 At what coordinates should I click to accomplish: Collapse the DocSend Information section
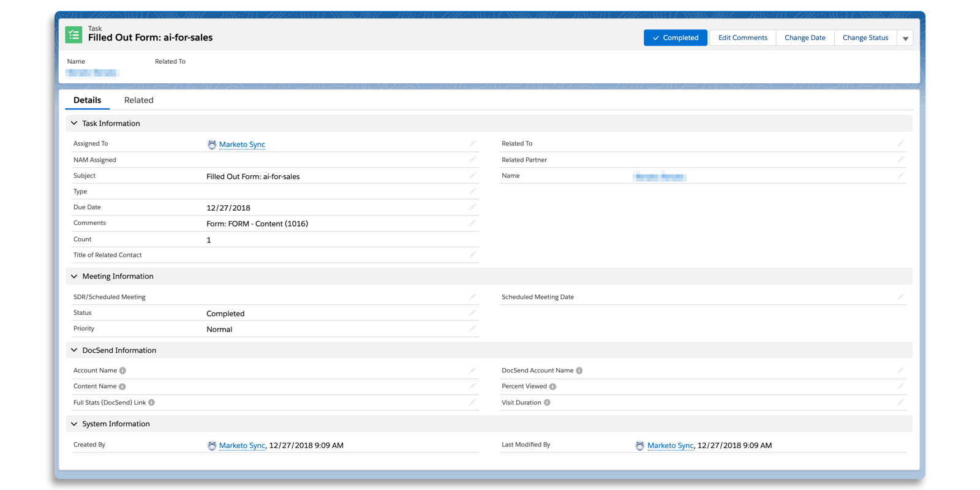(x=74, y=350)
